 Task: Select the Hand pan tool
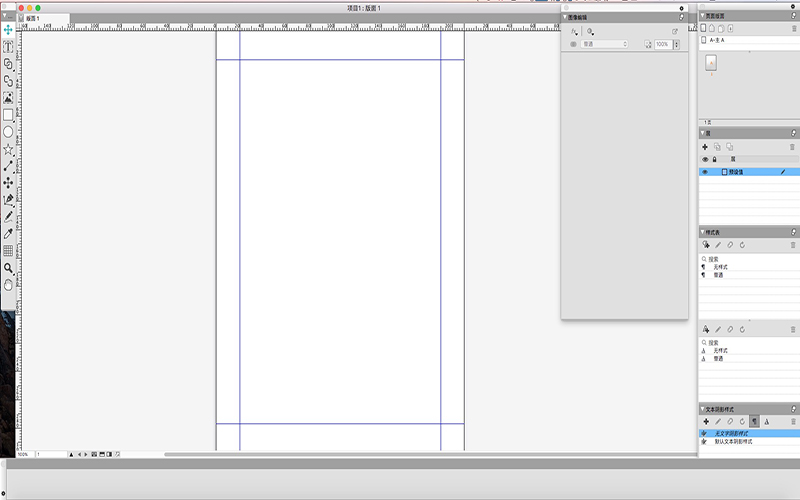(x=8, y=285)
